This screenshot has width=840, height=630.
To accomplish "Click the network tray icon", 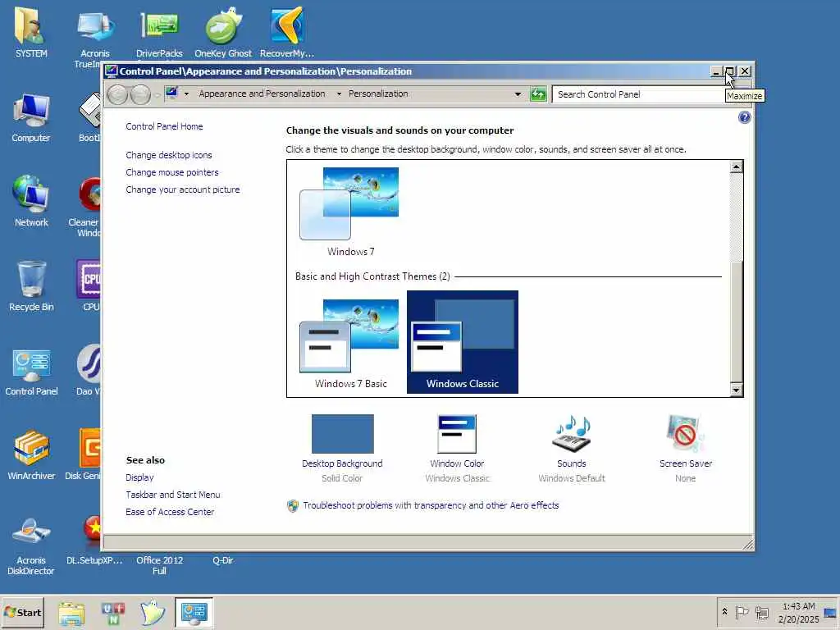I will [762, 612].
